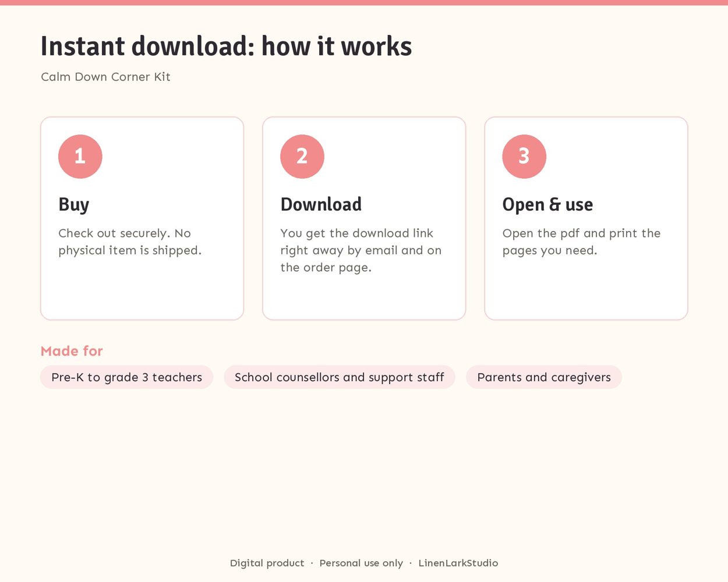
Task: Click the pink accent bar at top
Action: coord(364,2)
